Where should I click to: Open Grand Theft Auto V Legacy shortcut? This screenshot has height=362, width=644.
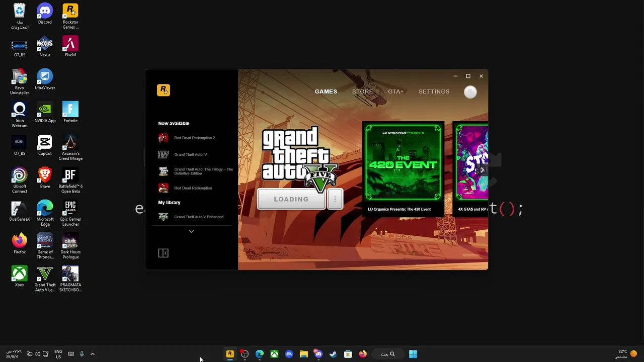tap(45, 279)
